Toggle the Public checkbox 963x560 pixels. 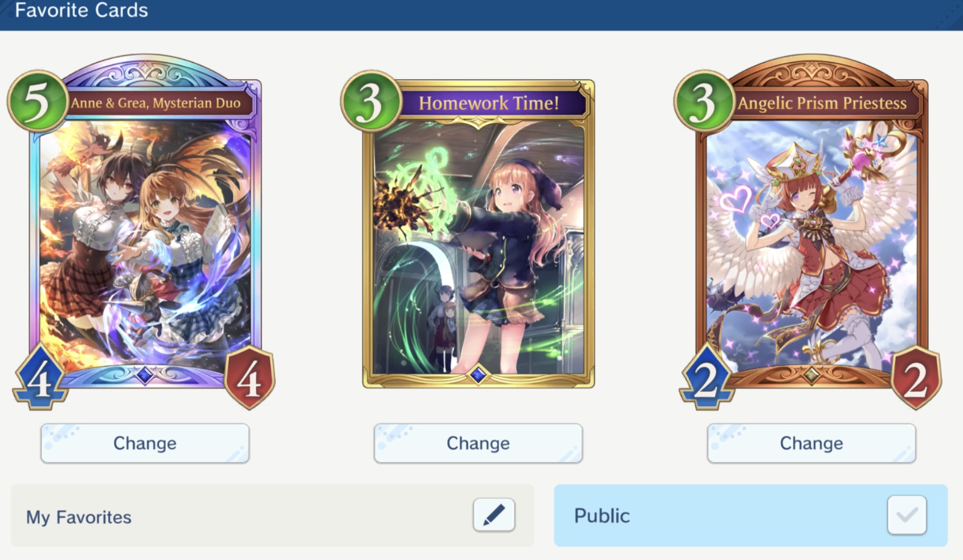pyautogui.click(x=907, y=515)
